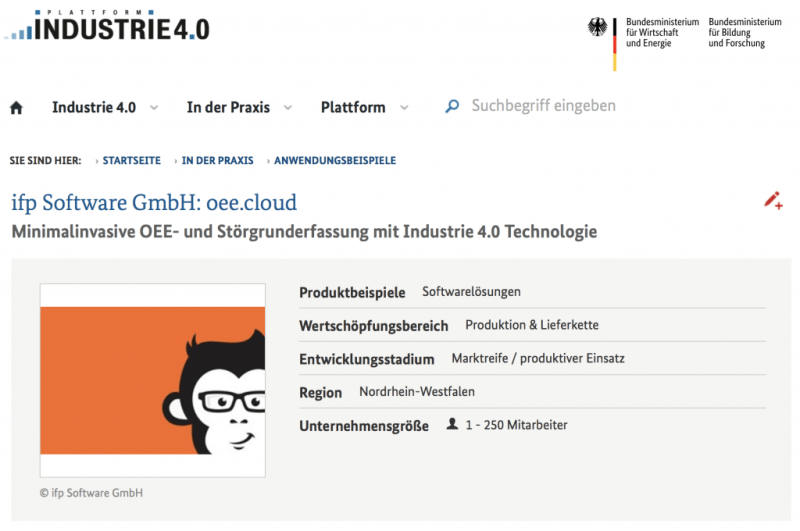Screen dimensions: 800x531
Task: Open the Anwendungsbeispiele breadcrumb link
Action: pos(335,161)
